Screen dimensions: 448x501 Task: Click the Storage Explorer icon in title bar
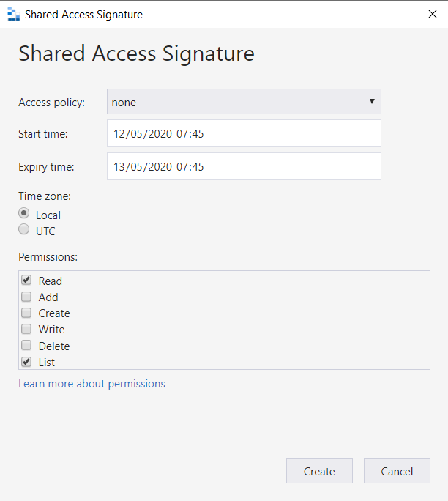[x=13, y=14]
